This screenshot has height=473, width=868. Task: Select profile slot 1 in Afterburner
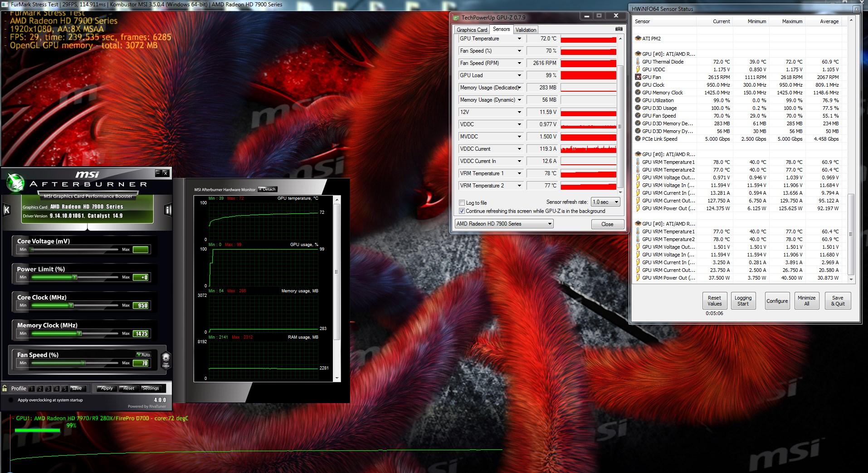[x=32, y=389]
